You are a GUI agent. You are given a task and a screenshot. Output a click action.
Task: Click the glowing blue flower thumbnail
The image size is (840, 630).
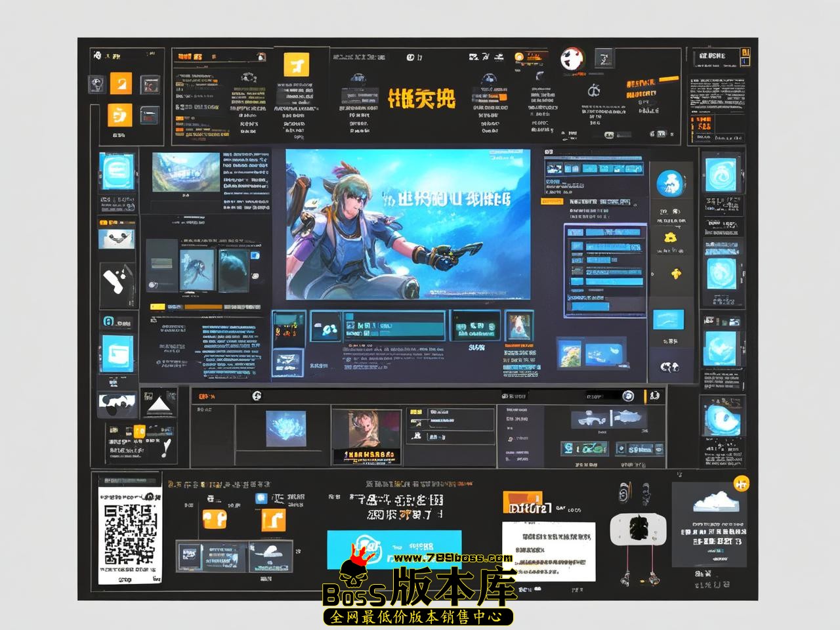pyautogui.click(x=285, y=428)
